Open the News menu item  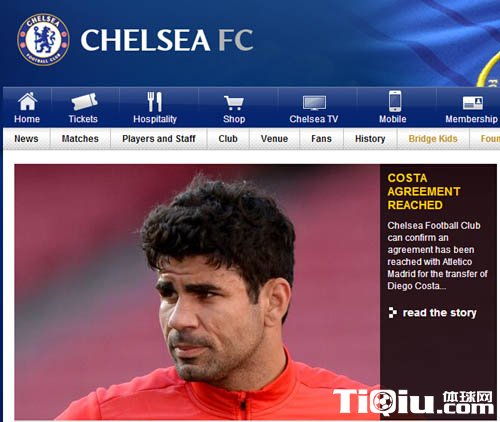tap(26, 139)
